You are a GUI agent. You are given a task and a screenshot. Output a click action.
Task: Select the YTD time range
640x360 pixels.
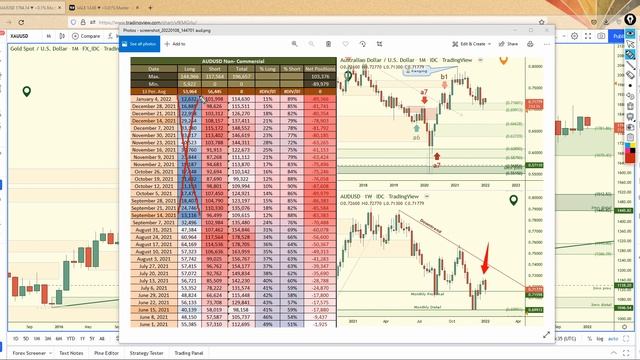[x=71, y=339]
